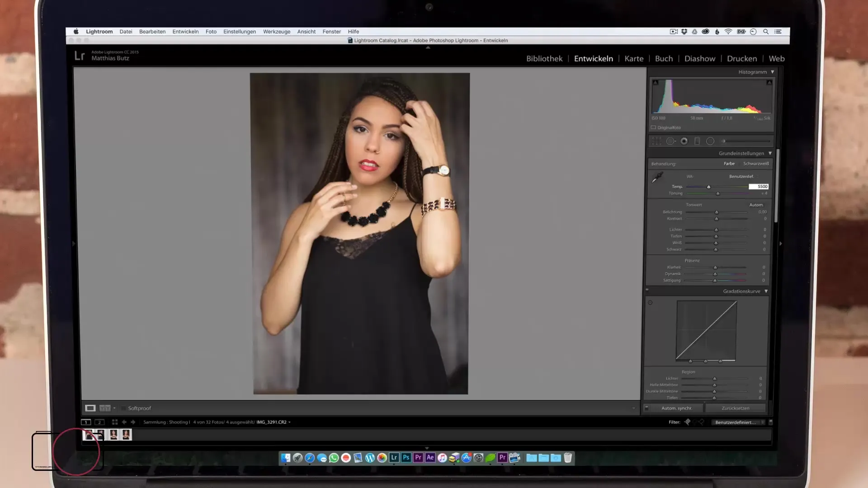Click the Sättigung slider handle
Screen dimensions: 868x488
click(715, 281)
